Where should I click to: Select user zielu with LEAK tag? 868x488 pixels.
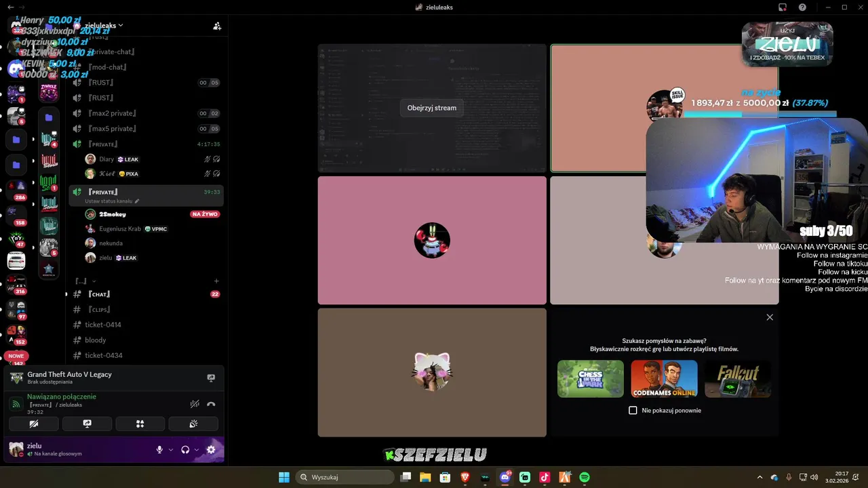tap(153, 258)
